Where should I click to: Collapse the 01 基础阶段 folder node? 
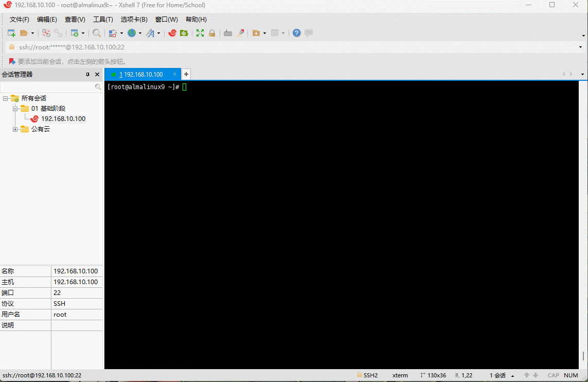tap(15, 109)
